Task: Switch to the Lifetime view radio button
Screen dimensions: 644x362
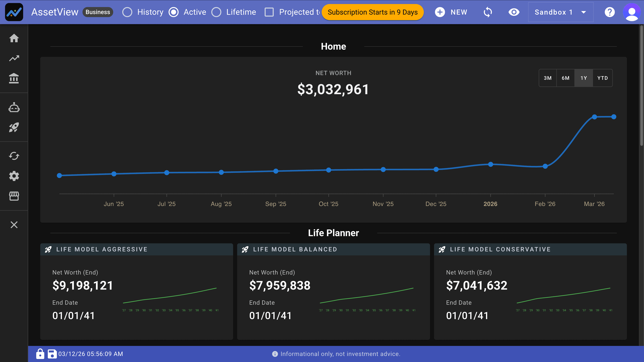Action: click(x=216, y=12)
